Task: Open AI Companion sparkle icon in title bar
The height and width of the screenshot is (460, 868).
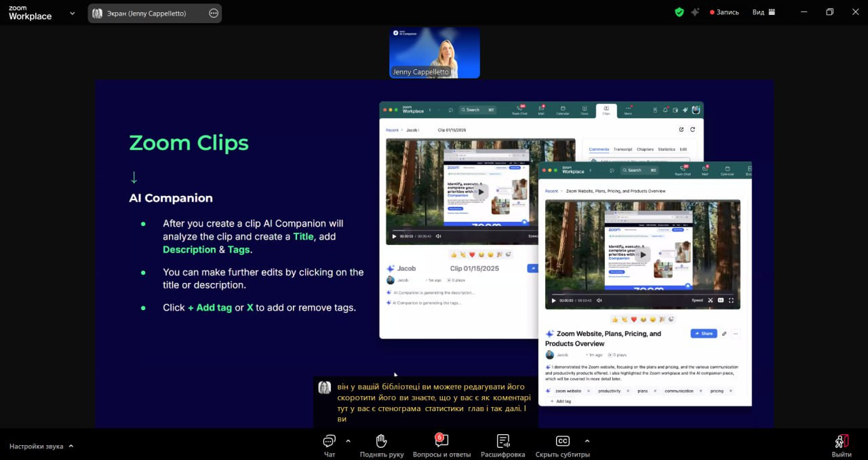Action: point(695,12)
